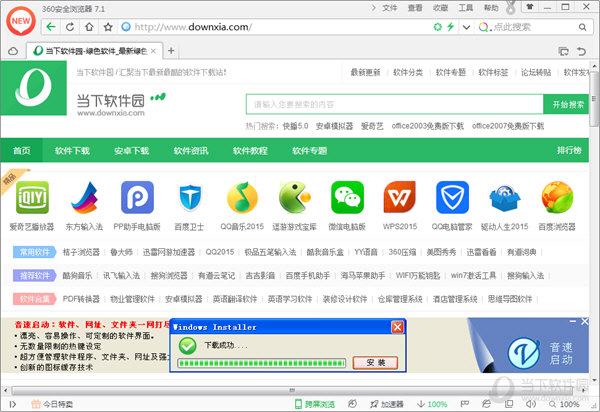This screenshot has width=600, height=412.
Task: Open the 文件 menu
Action: 390,8
